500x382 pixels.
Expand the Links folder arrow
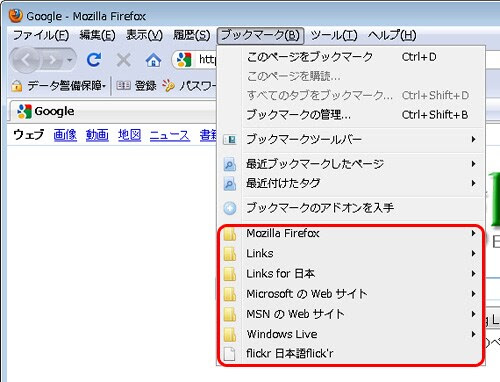pyautogui.click(x=473, y=254)
